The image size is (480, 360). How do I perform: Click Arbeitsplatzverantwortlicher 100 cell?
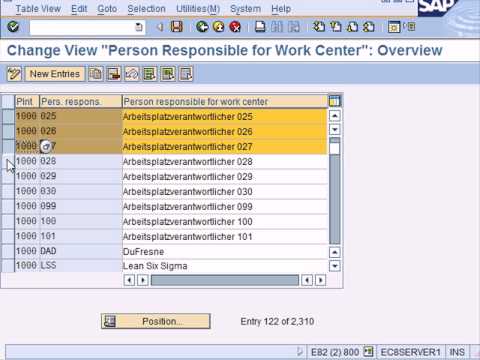pyautogui.click(x=225, y=221)
